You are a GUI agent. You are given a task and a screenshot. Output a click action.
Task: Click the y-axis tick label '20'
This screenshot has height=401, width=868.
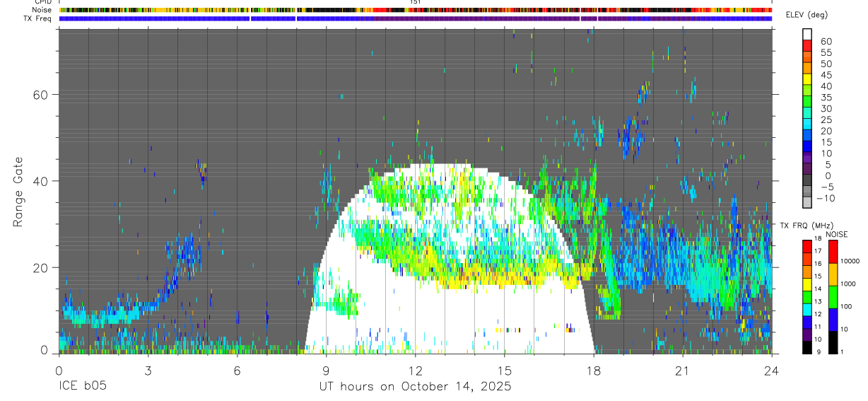click(42, 268)
